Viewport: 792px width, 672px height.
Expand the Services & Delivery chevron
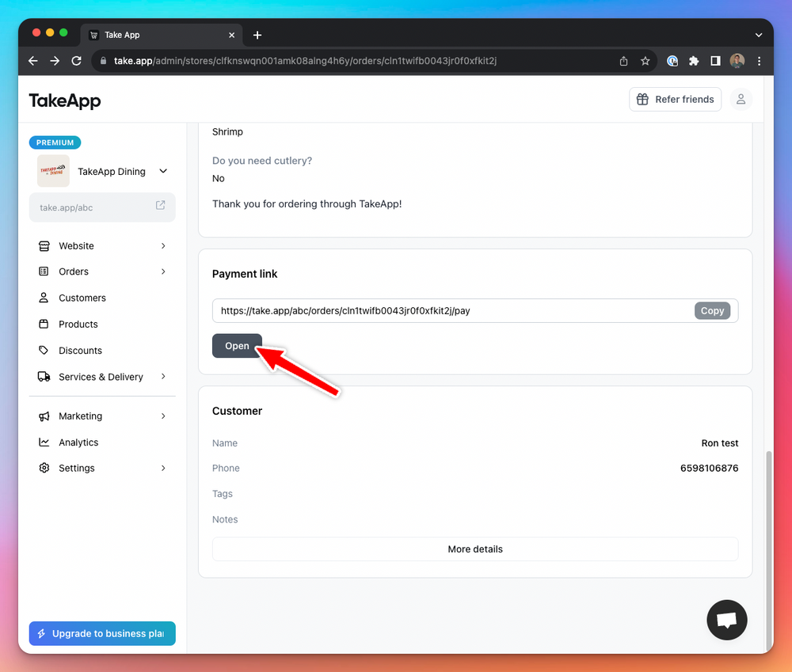(x=163, y=377)
